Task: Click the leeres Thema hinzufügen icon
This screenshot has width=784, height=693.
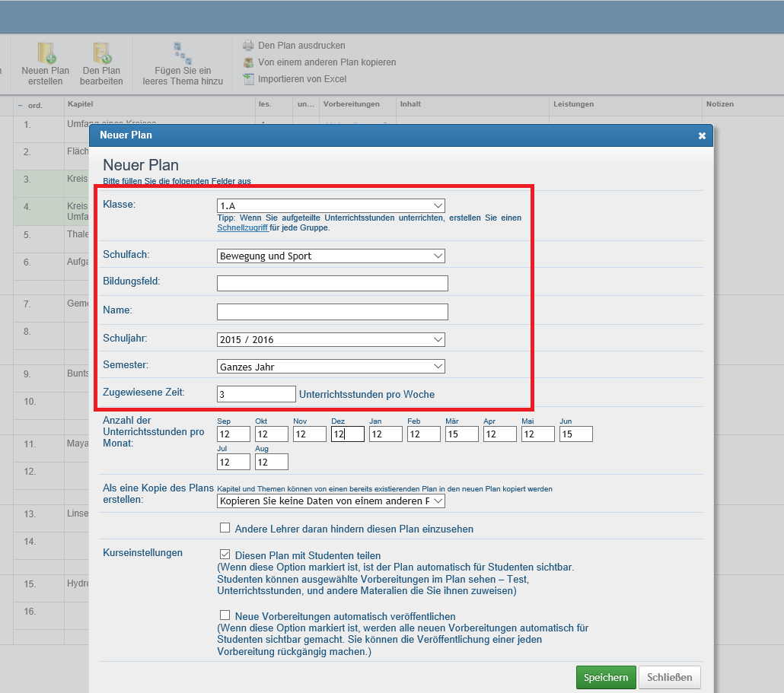Action: coord(183,52)
